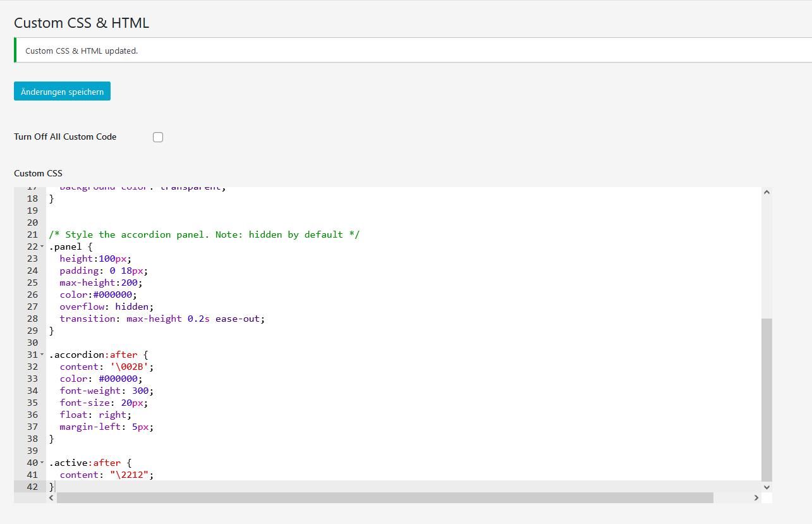Screen dimensions: 812x524
Task: Click the horizontal scroll left arrow
Action: (x=51, y=498)
